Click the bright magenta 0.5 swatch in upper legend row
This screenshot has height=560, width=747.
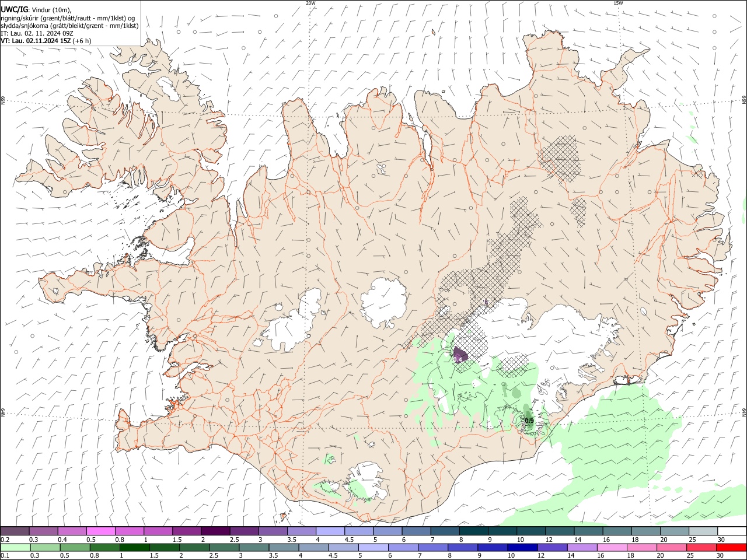pos(100,531)
